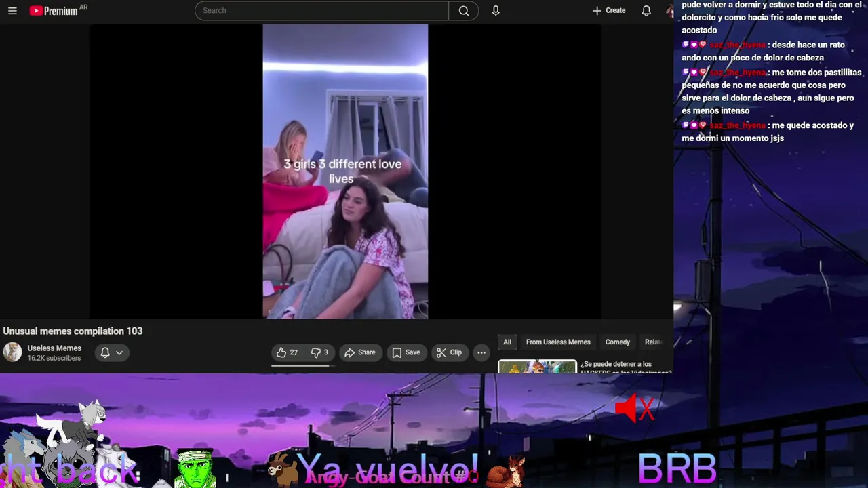Click the 16.2K subscribers count text

[54, 358]
